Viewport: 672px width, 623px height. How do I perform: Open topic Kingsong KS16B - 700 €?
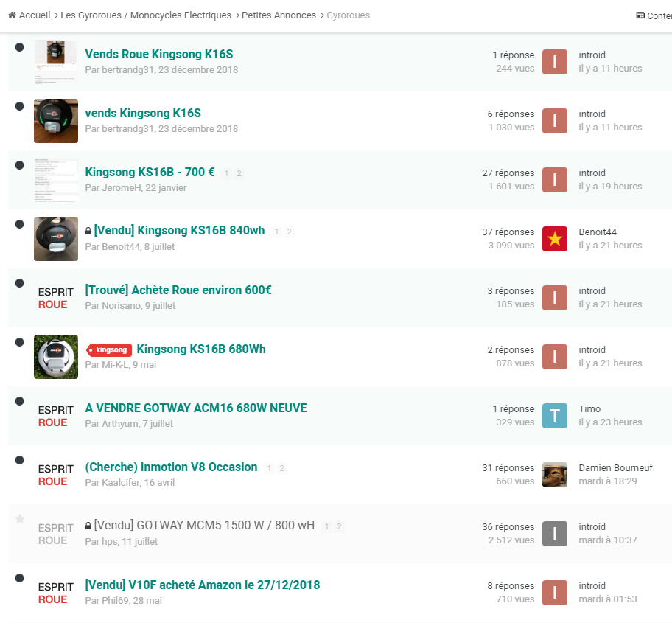click(x=150, y=172)
